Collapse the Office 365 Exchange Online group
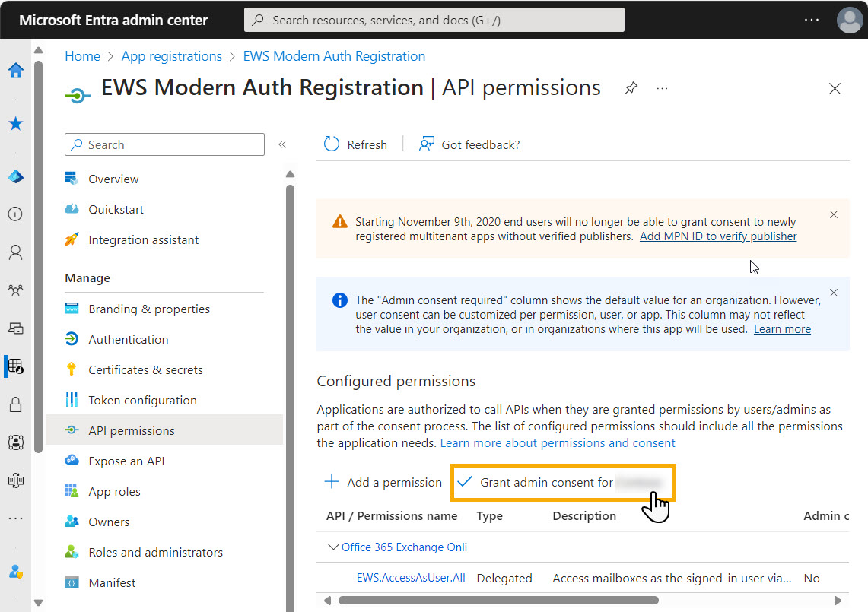868x612 pixels. point(332,547)
